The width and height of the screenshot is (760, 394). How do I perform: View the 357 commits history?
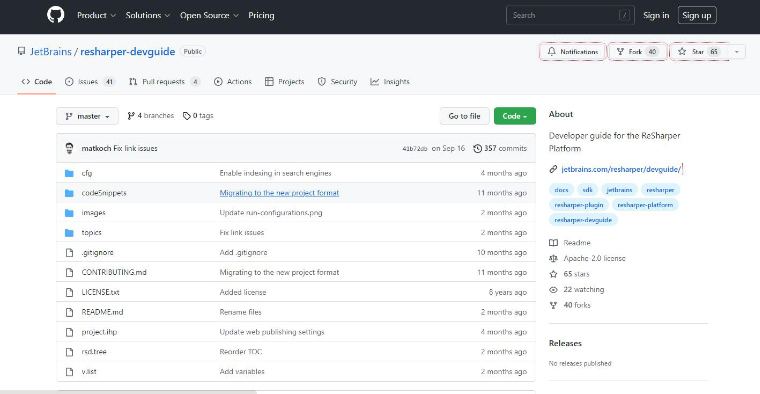tap(500, 148)
